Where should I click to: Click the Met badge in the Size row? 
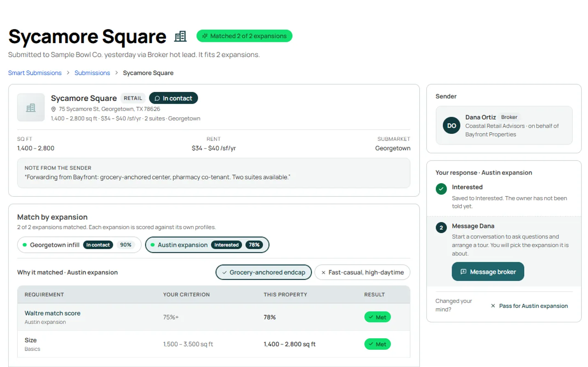(377, 344)
